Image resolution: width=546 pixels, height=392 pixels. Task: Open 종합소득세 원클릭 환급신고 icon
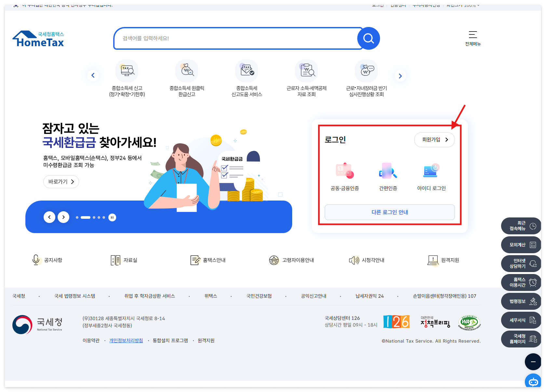click(x=187, y=71)
